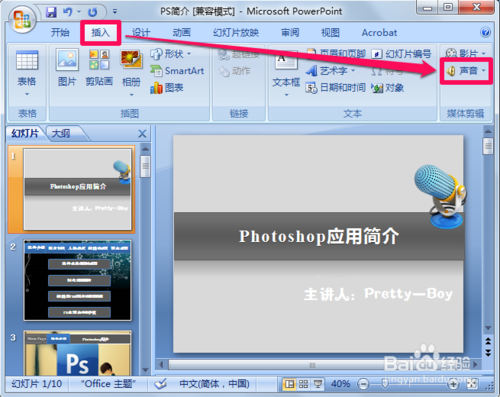Viewport: 500px width, 397px height.
Task: Open the 剪贴画 clip art tool
Action: (99, 67)
